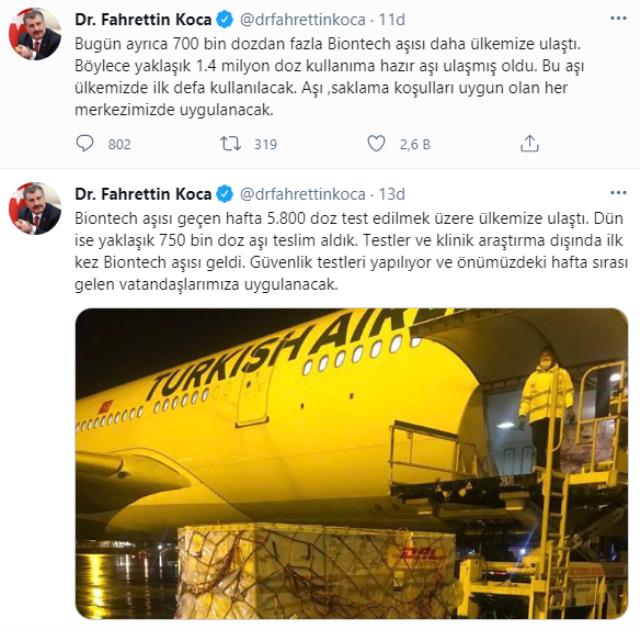Open Dr. Fahrettin Koca name in second tweet

click(x=143, y=194)
